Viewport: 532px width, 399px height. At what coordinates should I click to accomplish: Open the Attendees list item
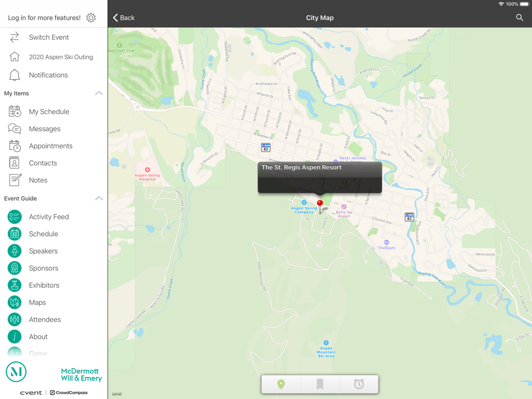54,320
